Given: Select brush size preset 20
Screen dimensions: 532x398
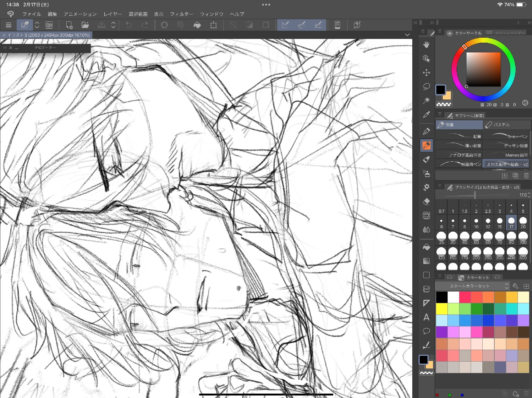Looking at the screenshot, I should [x=523, y=223].
